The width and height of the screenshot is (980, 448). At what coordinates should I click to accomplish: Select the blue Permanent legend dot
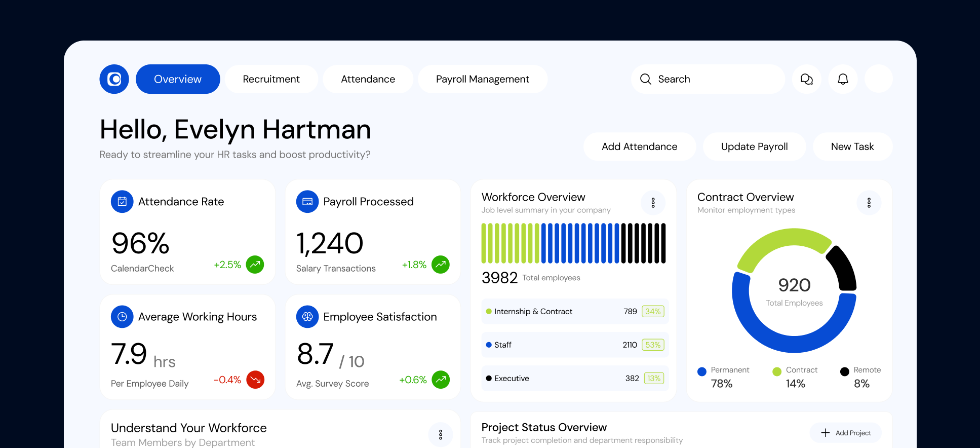point(701,371)
